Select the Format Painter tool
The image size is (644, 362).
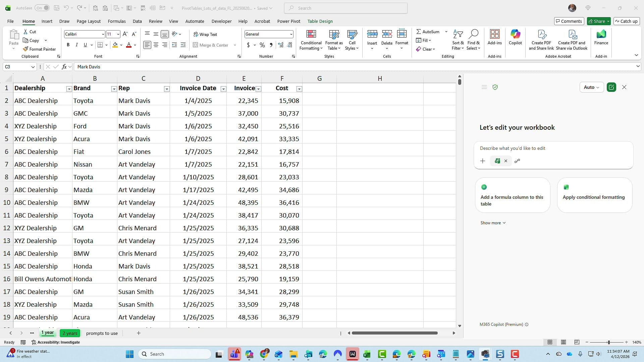39,49
